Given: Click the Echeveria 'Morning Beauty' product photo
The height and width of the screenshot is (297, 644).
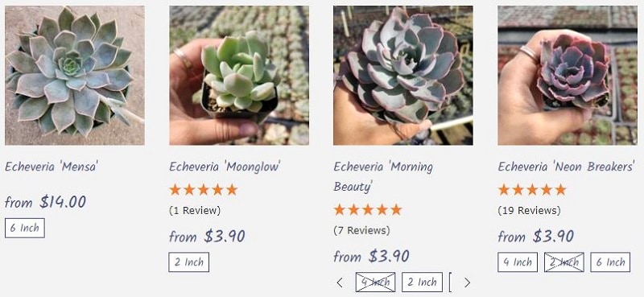Looking at the screenshot, I should 403,76.
